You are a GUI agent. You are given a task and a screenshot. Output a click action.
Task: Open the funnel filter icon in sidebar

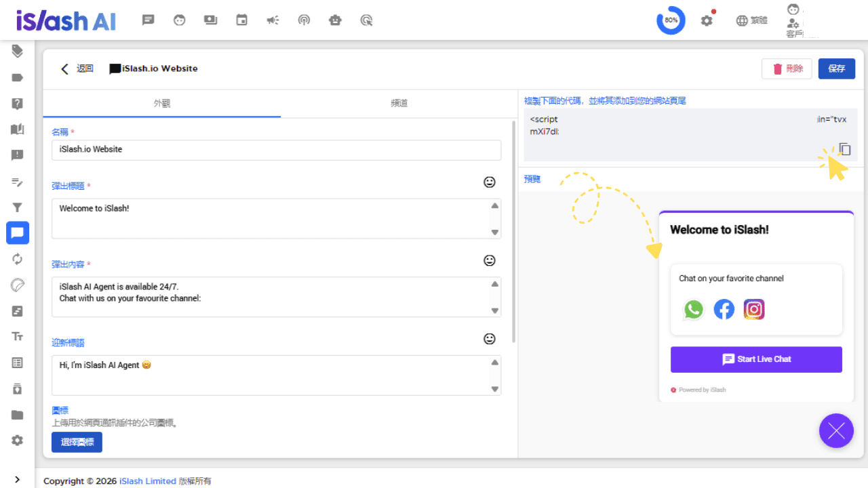pyautogui.click(x=18, y=207)
